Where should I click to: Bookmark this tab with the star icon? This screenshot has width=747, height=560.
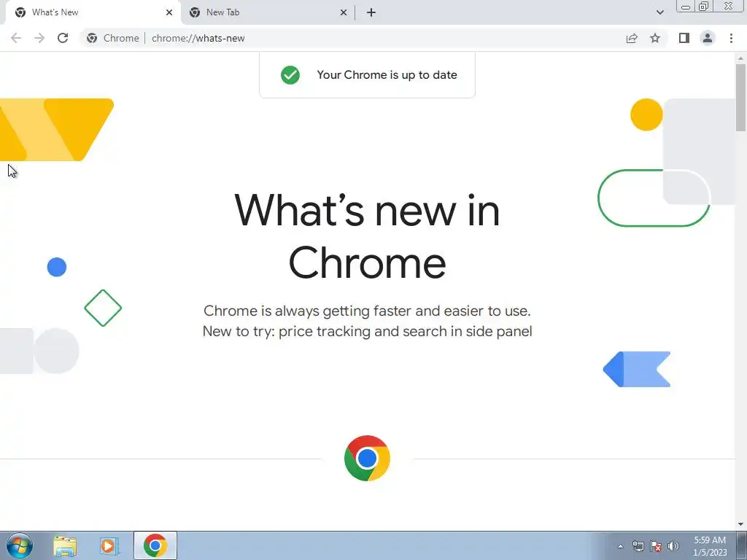tap(655, 38)
